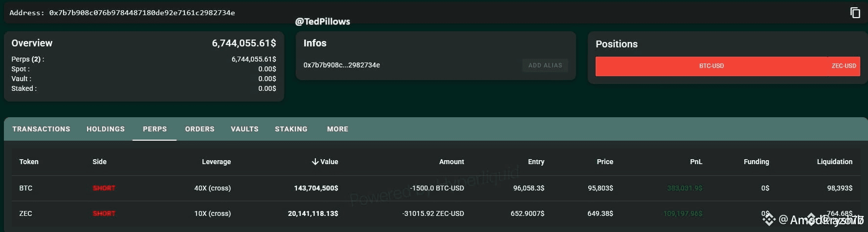Copy the wallet address using copy icon
The image size is (868, 232).
(x=855, y=13)
